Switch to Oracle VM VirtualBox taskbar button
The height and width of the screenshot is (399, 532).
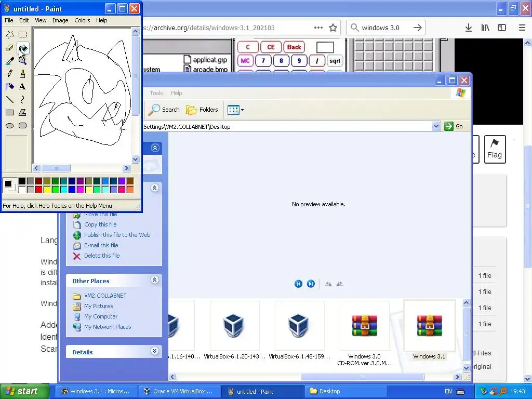(179, 391)
